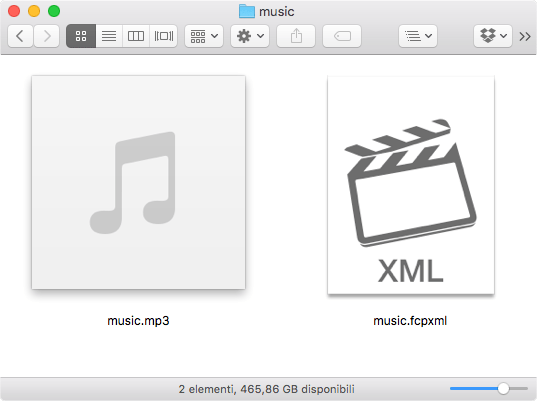Switch to list view
Image resolution: width=537 pixels, height=401 pixels.
pyautogui.click(x=109, y=36)
